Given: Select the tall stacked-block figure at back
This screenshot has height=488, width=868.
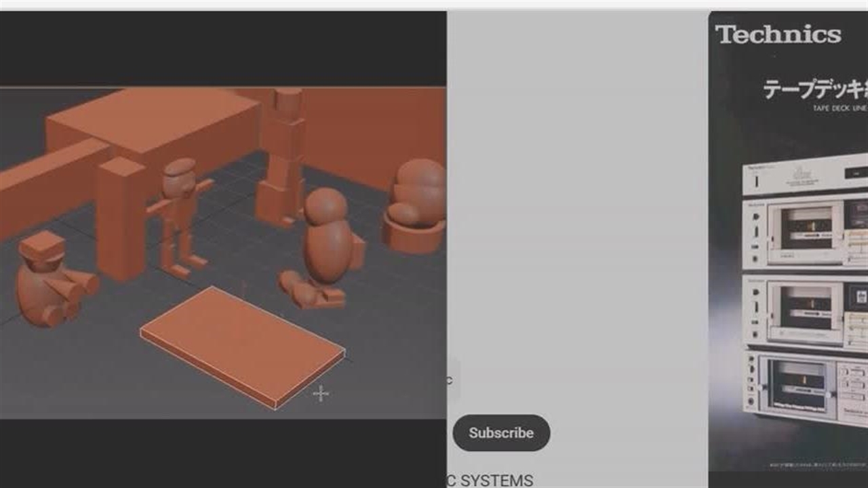Looking at the screenshot, I should pos(281,156).
